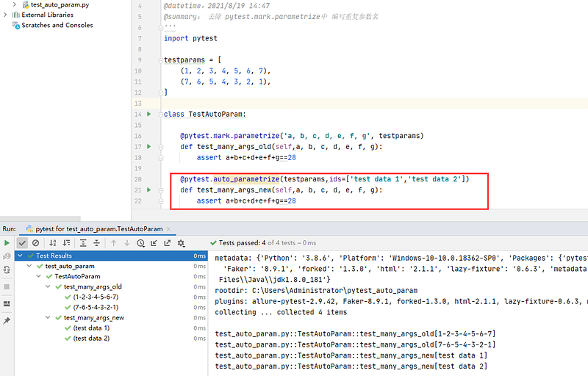
Task: Pin the Run tab with pin icon
Action: click(7, 321)
